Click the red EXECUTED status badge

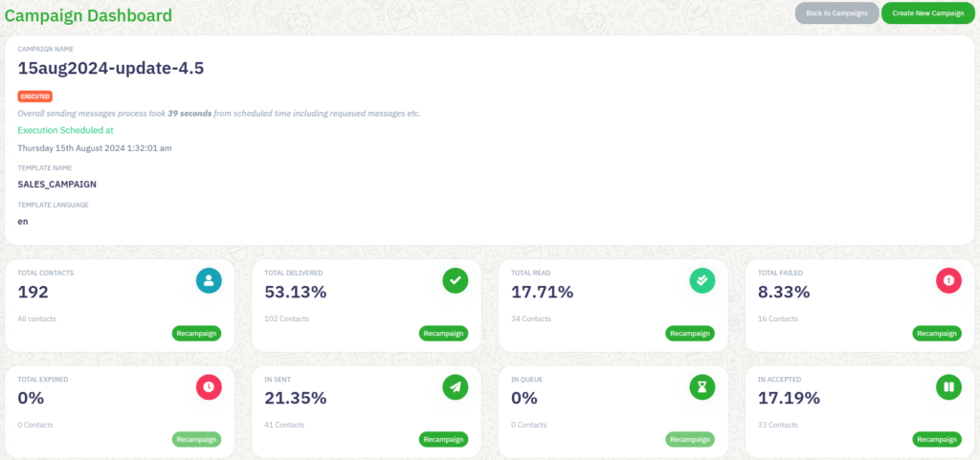[34, 97]
